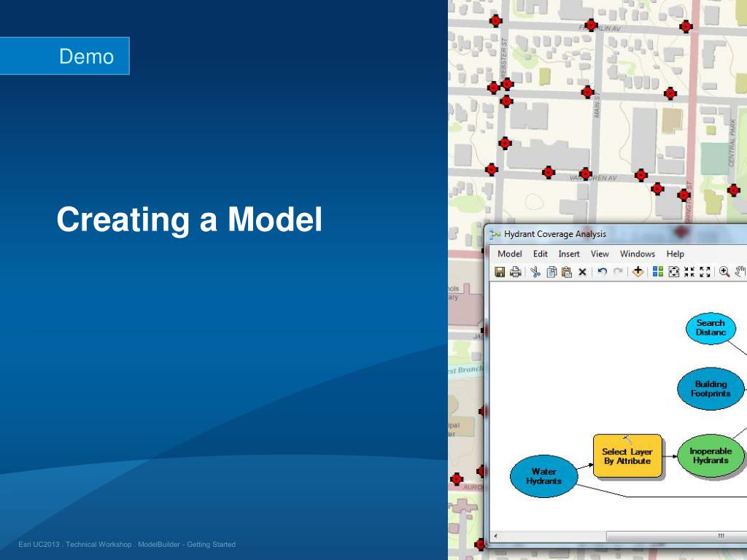
Task: Save the Hydrant Coverage Analysis model
Action: (500, 272)
